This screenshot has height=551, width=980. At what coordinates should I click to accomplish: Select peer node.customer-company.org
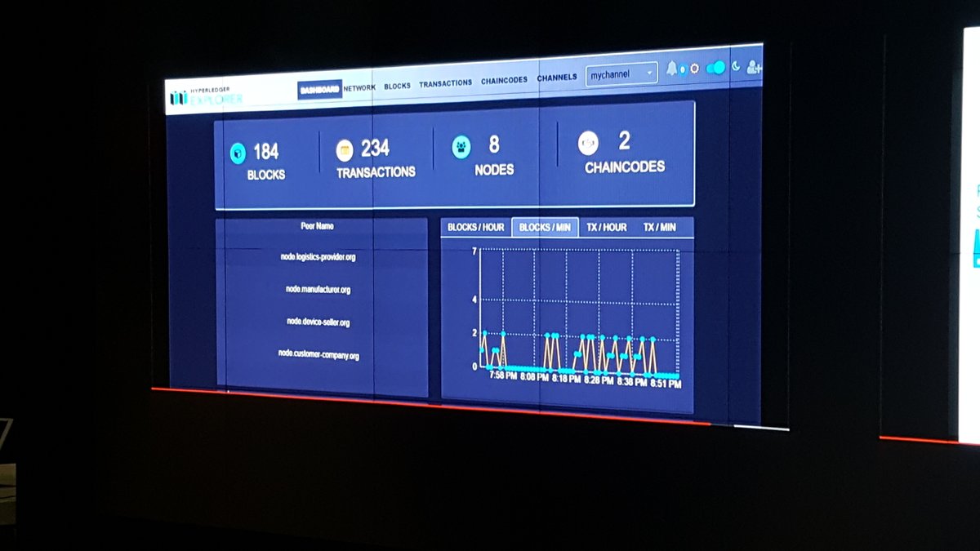(318, 354)
